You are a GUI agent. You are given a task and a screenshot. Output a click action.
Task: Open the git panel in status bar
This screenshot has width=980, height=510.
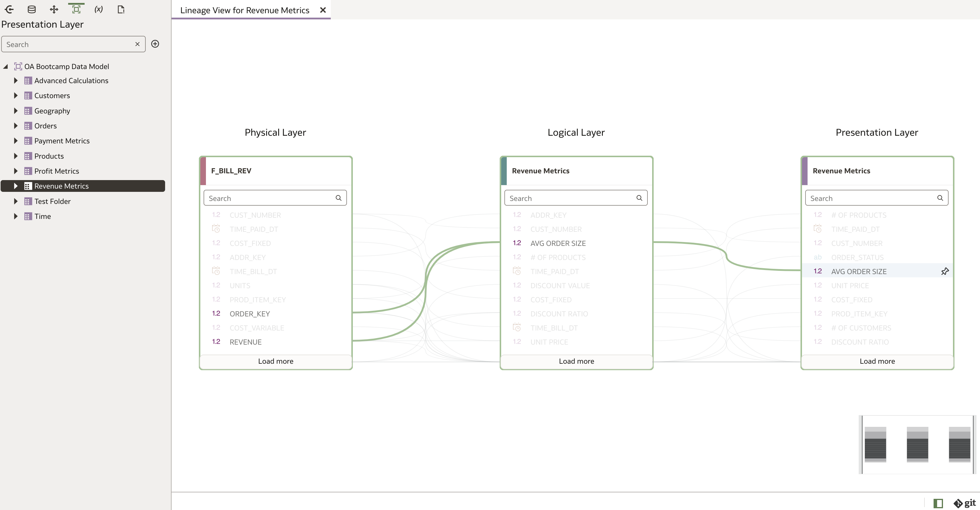coord(965,503)
